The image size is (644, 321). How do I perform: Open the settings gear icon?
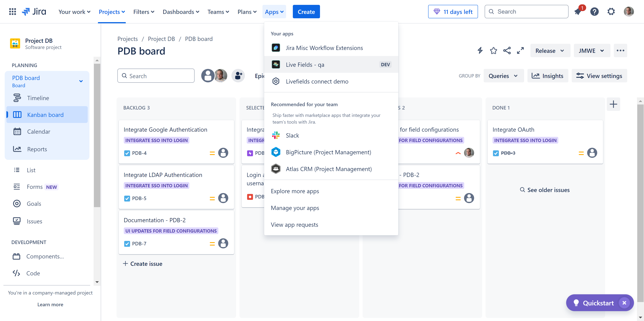[611, 12]
